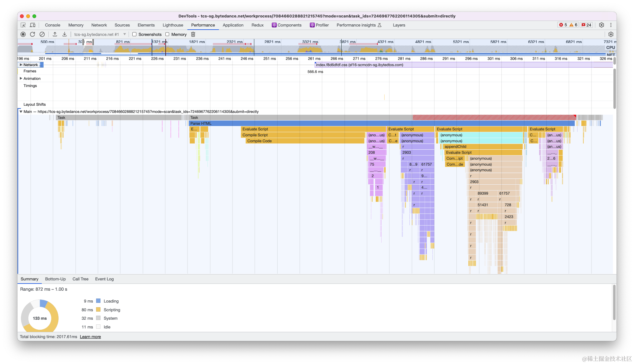Click the record performance button
The width and height of the screenshot is (634, 364).
click(x=23, y=34)
